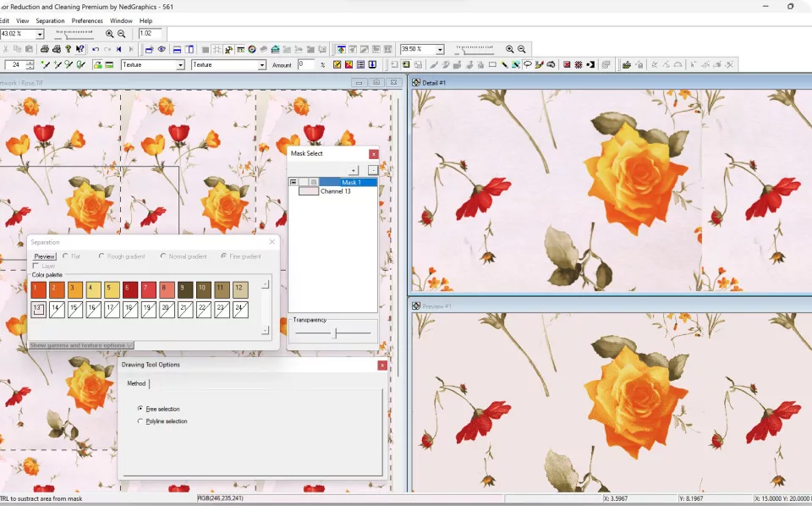Open the 43.02 % zoom dropdown

click(40, 34)
